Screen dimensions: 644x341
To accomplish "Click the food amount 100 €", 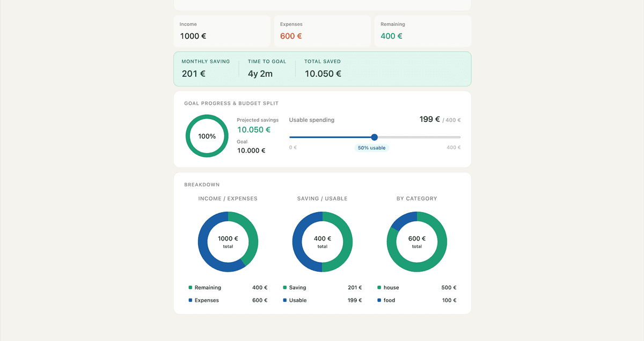I will [x=449, y=301].
